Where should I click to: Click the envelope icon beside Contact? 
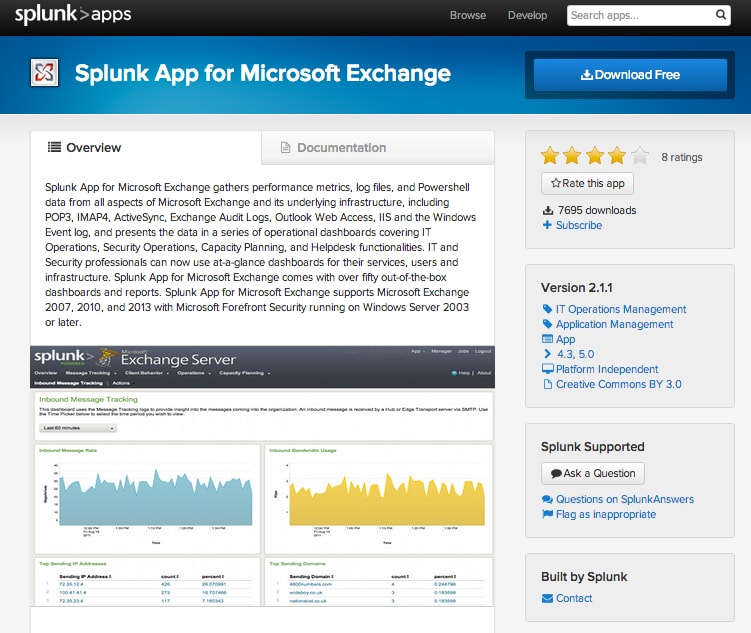pyautogui.click(x=547, y=599)
